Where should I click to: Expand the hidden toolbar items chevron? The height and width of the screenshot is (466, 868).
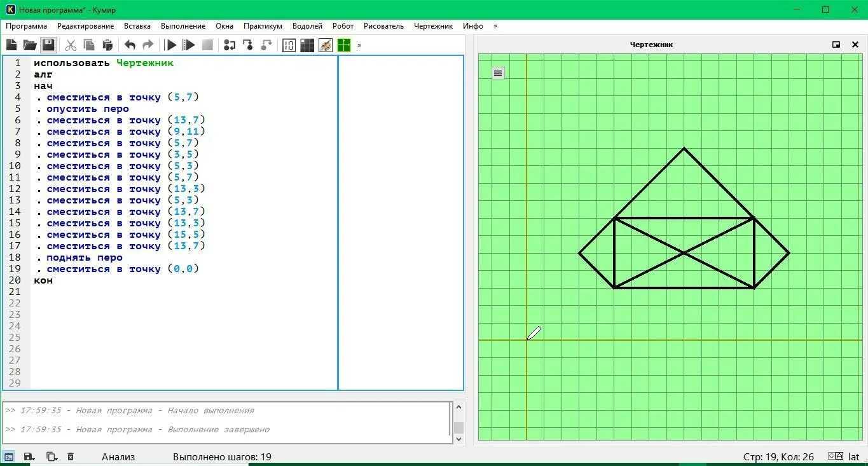point(359,45)
